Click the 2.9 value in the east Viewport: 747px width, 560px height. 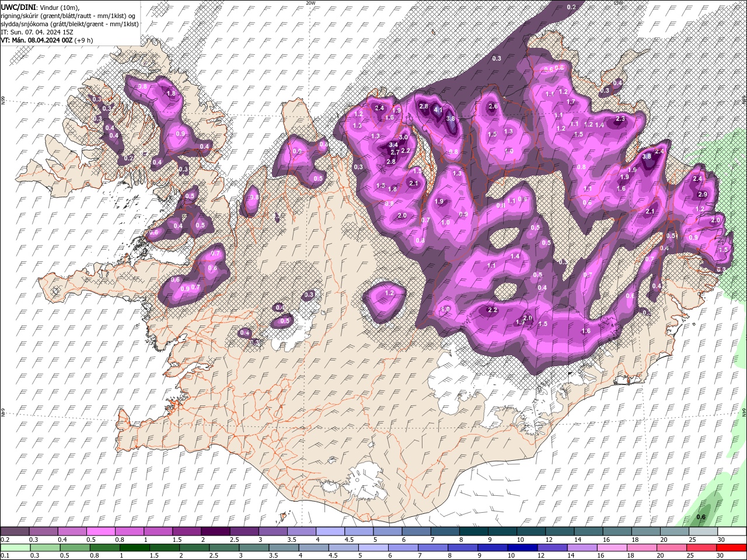[703, 195]
